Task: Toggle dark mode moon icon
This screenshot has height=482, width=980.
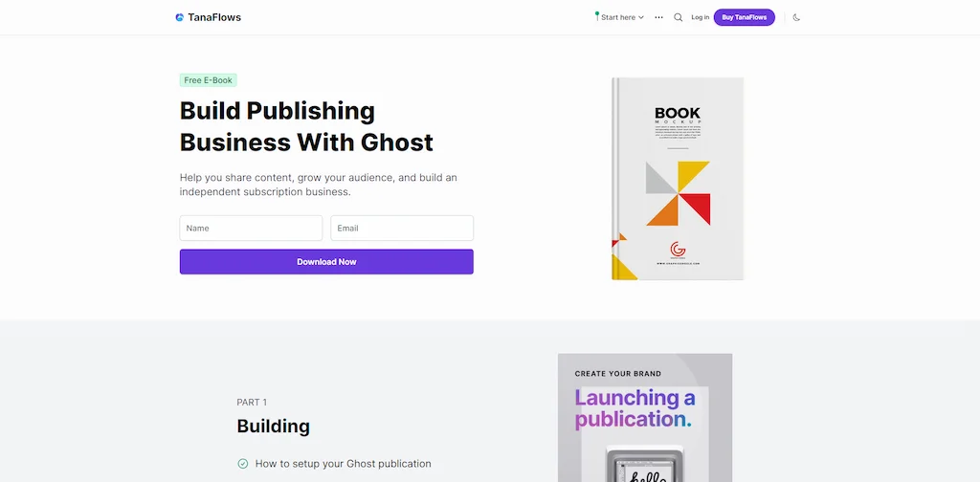Action: click(796, 17)
